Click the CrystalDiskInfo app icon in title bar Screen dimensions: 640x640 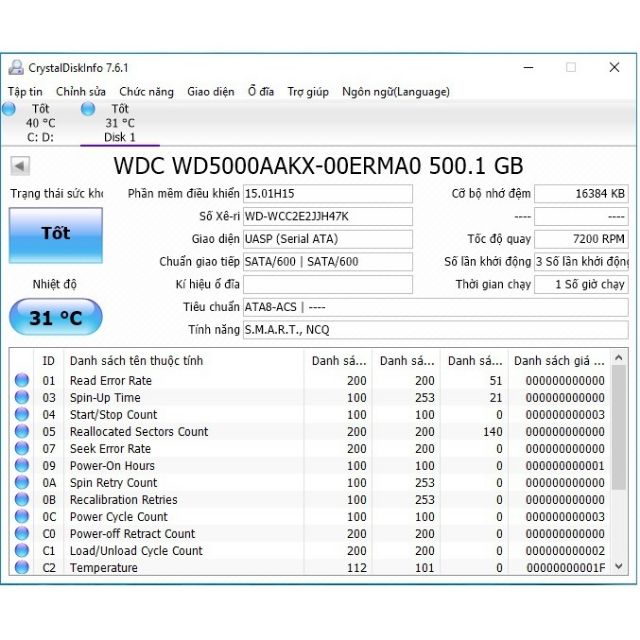click(16, 67)
